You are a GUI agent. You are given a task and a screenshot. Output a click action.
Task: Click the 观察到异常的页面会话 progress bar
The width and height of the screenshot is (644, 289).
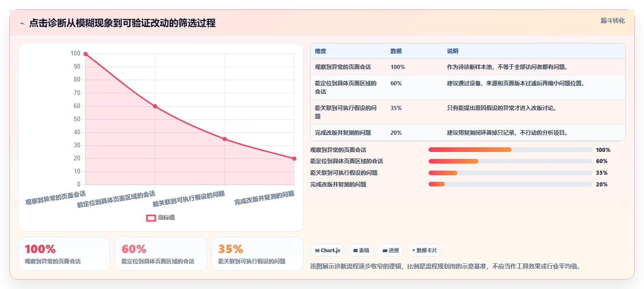(510, 150)
